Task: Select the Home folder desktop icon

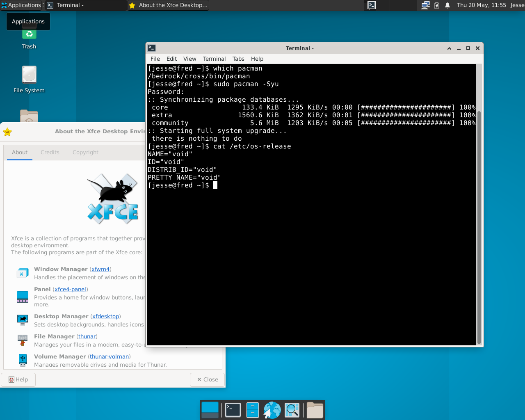Action: [29, 116]
